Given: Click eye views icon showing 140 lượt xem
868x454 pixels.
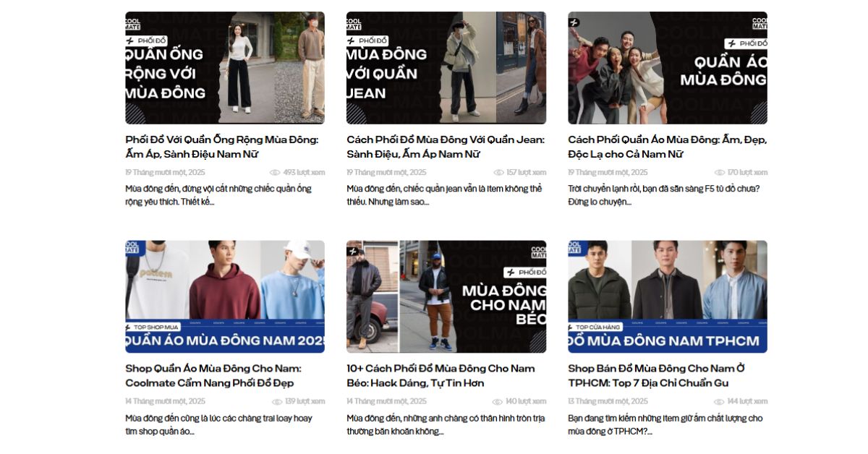Looking at the screenshot, I should 498,401.
